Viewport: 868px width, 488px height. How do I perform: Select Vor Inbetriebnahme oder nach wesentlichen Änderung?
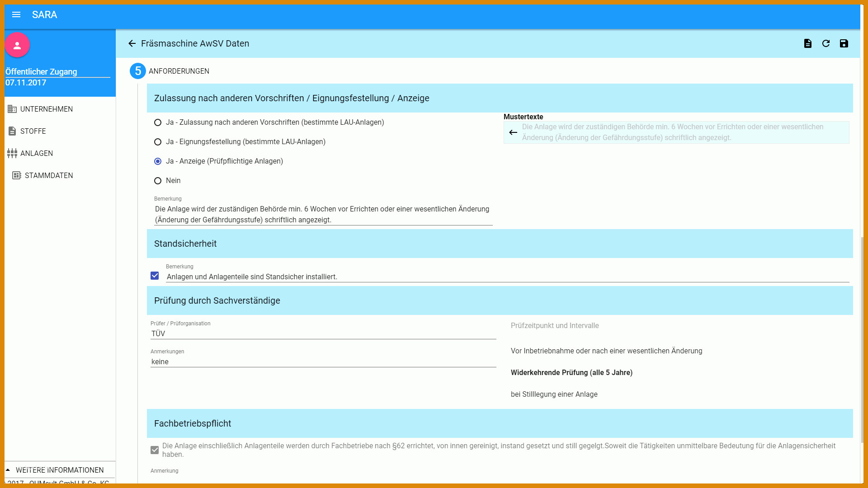pyautogui.click(x=606, y=351)
